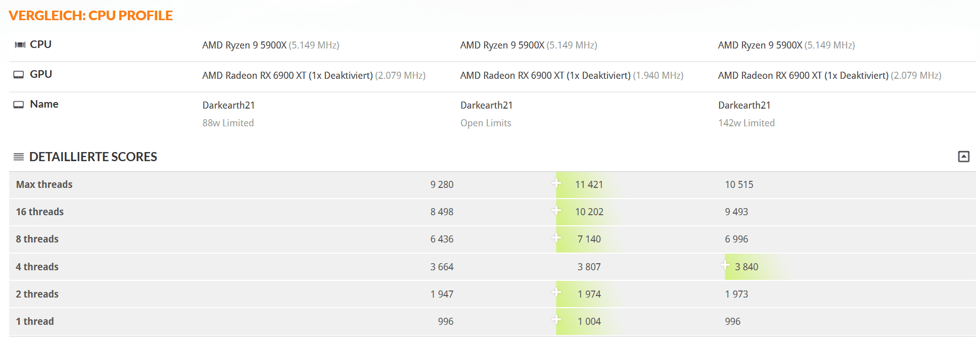Click the highlighted 2 threads score 1 974

click(589, 294)
